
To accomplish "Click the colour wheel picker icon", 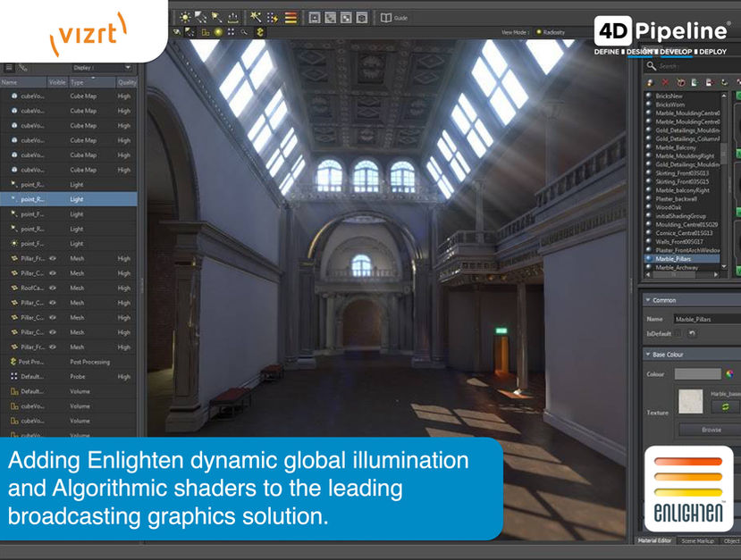I will tap(729, 374).
